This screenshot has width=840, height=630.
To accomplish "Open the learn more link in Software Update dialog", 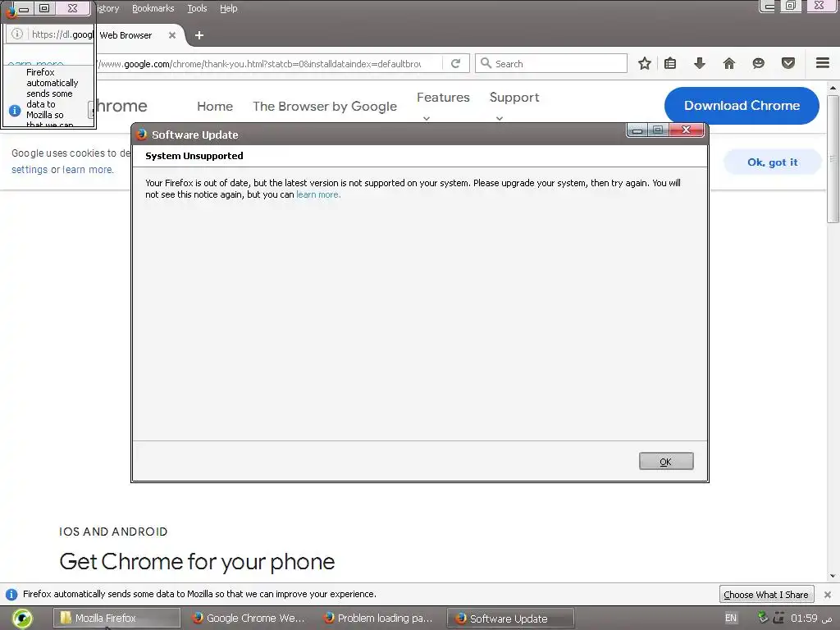I will coord(318,194).
